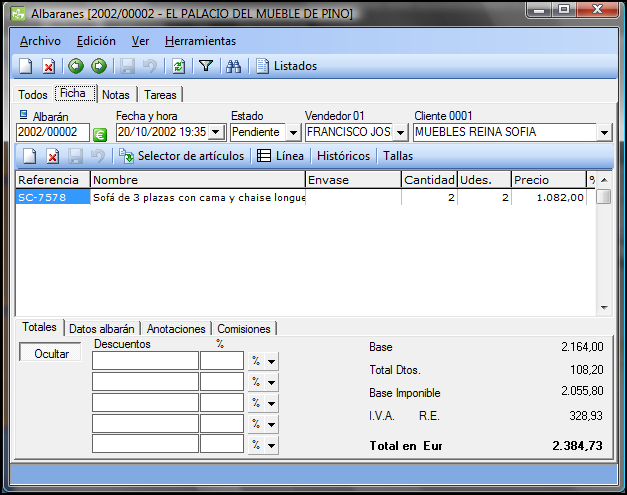This screenshot has height=495, width=627.
Task: Switch to the Ficha tab
Action: [x=75, y=93]
